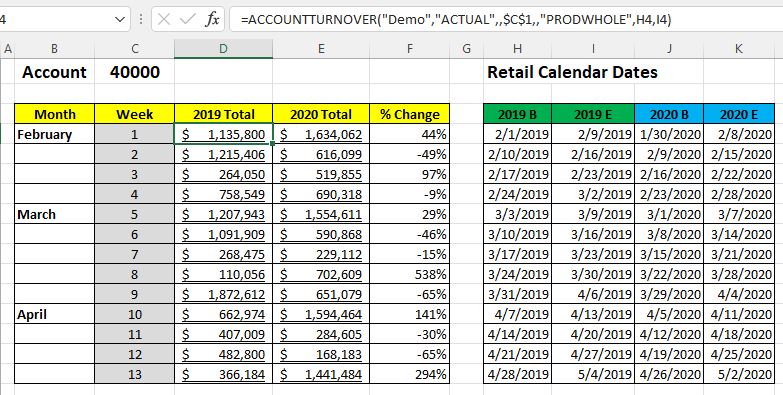Screen dimensions: 783x395
Task: Click the Retail Calendar Dates title
Action: (572, 72)
